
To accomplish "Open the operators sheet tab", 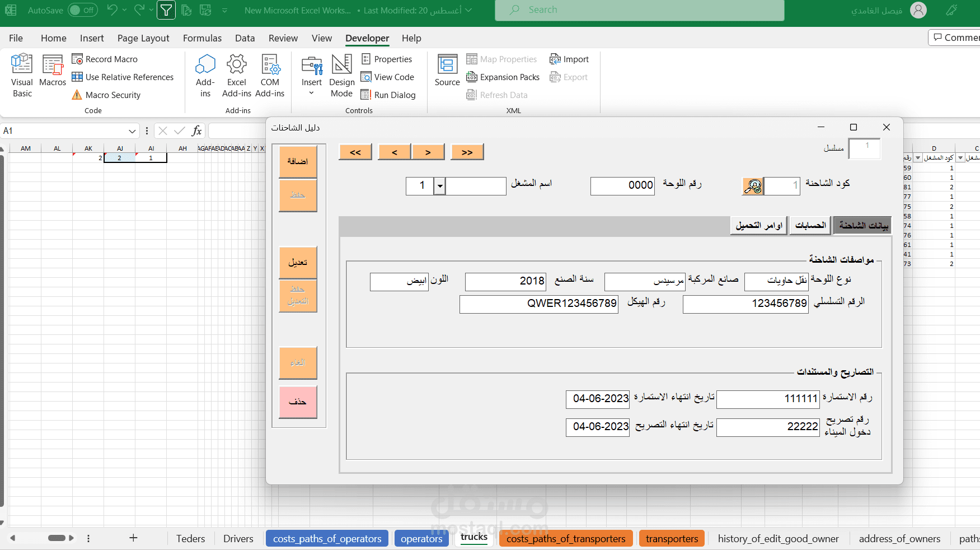I will pyautogui.click(x=421, y=538).
